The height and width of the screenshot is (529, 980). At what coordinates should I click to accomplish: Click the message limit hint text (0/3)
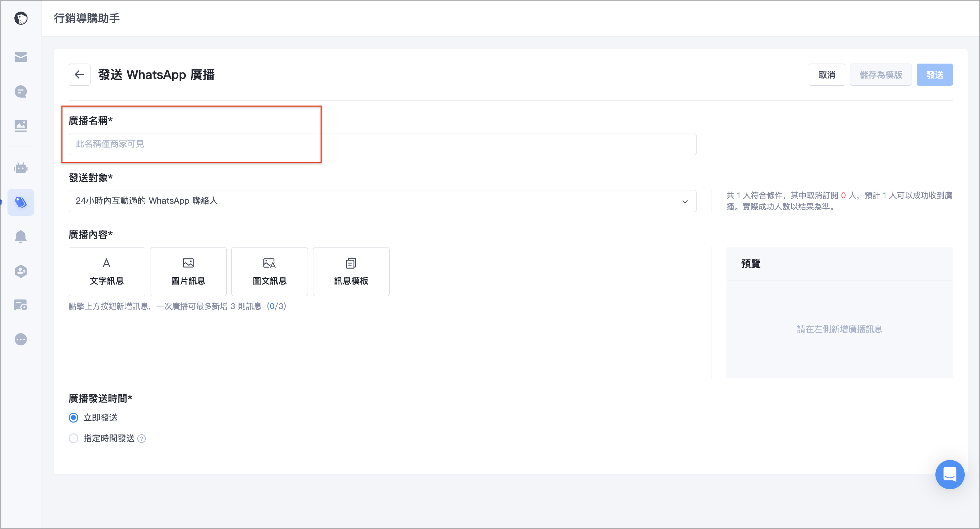point(177,306)
